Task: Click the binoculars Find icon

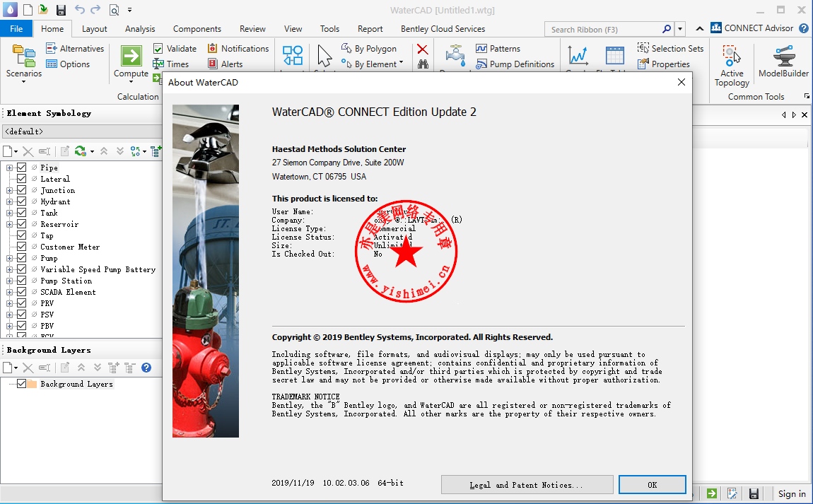Action: click(x=423, y=64)
